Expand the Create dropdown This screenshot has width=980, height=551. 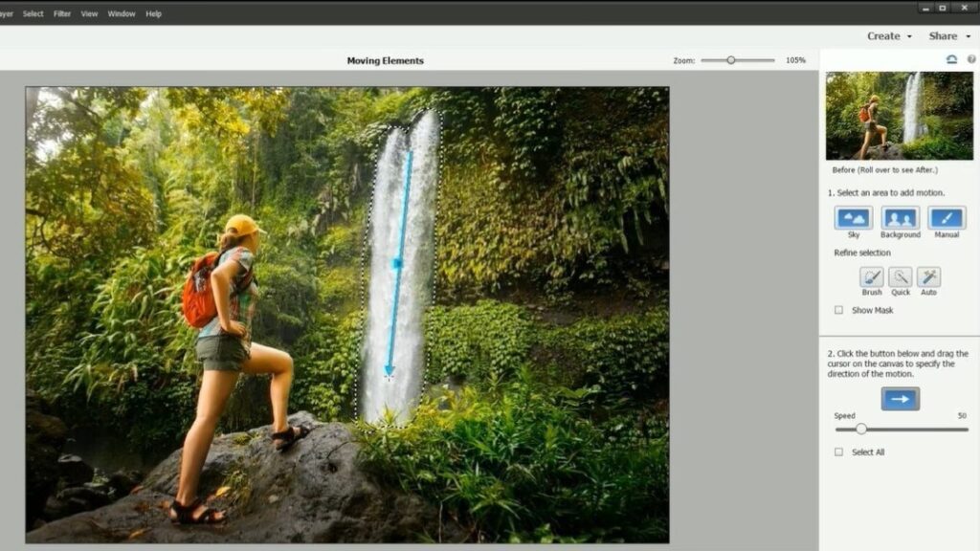coord(889,36)
